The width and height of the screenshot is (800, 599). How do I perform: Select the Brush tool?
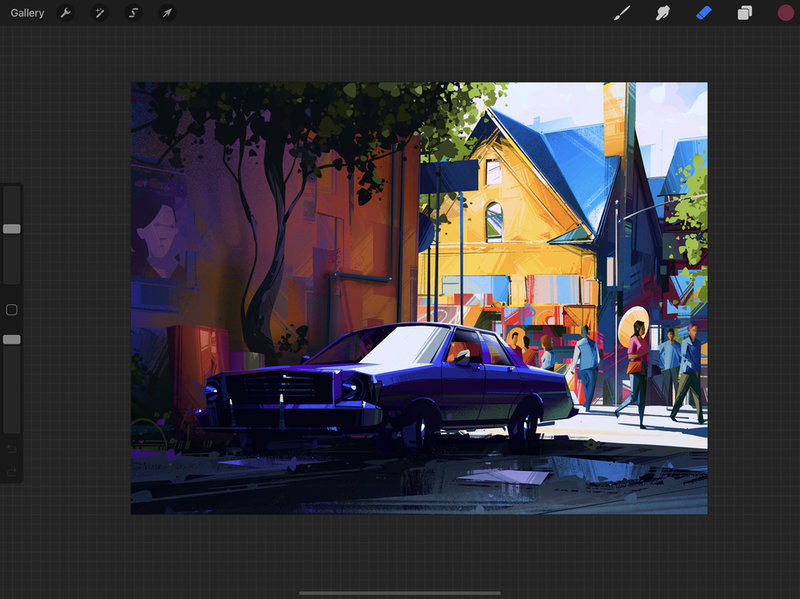coord(621,13)
